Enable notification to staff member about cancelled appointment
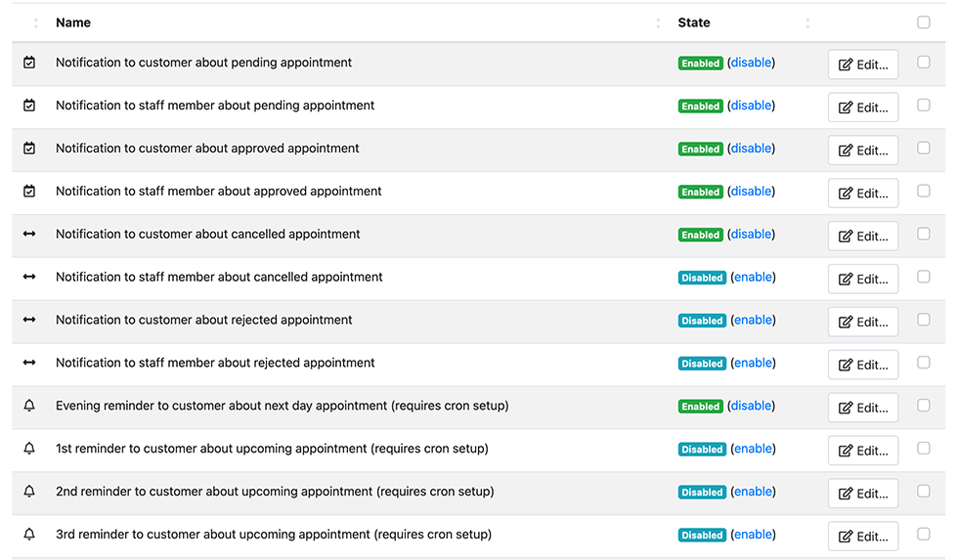The height and width of the screenshot is (560, 958). pyautogui.click(x=753, y=278)
